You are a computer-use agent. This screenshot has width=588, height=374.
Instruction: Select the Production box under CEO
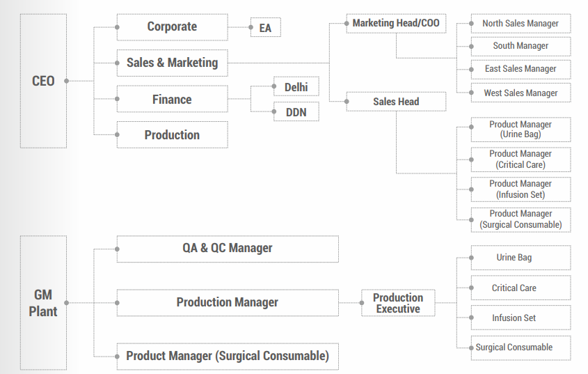[x=172, y=135]
